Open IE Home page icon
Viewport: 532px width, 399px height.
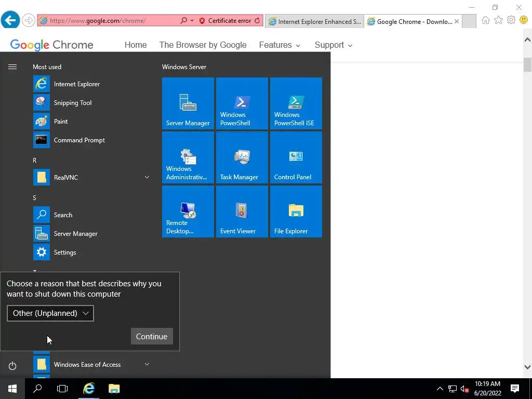coord(486,20)
